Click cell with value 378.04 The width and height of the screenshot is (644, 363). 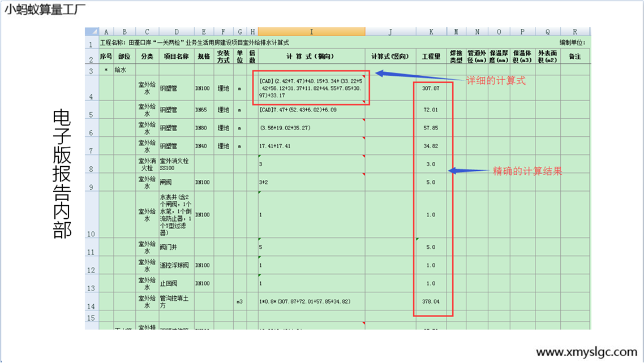coord(431,301)
